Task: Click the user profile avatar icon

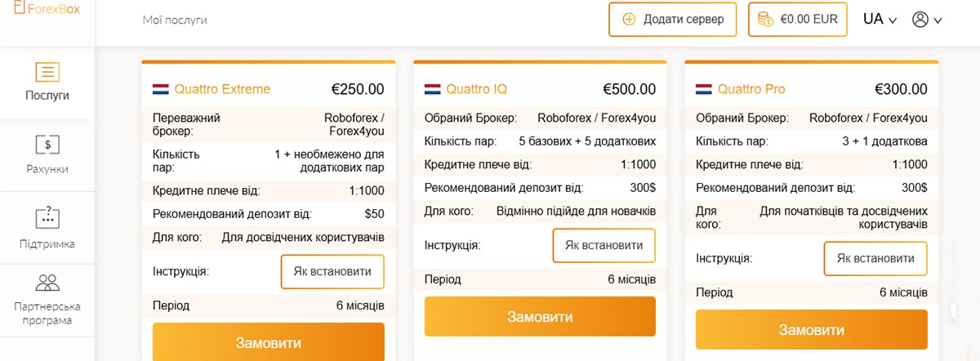Action: tap(920, 20)
